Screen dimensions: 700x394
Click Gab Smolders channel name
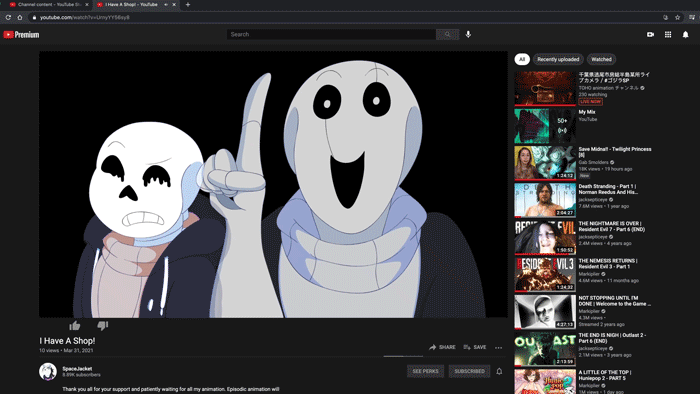coord(593,162)
